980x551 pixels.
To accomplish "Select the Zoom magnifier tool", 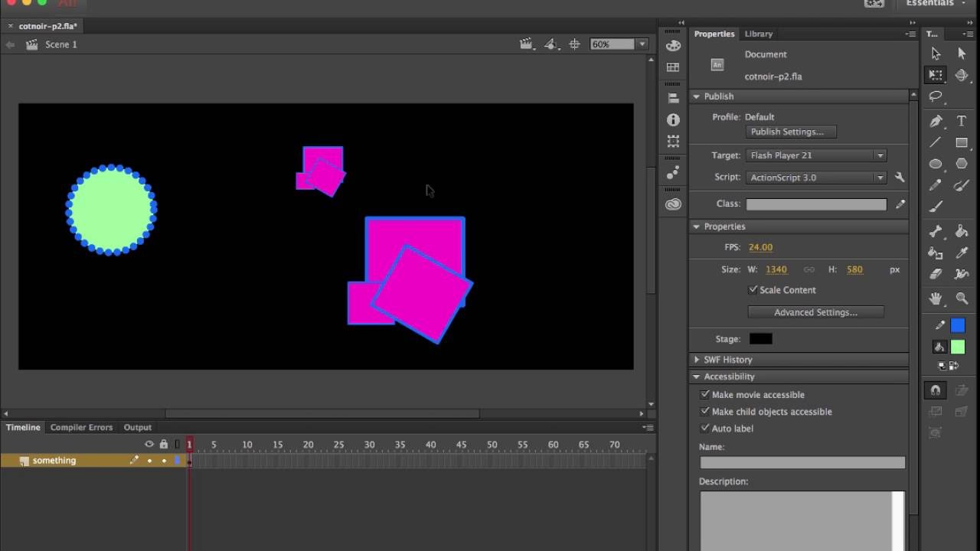I will (962, 298).
